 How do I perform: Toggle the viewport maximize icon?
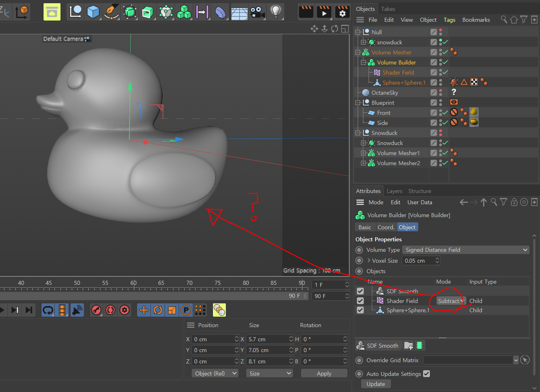pos(345,29)
